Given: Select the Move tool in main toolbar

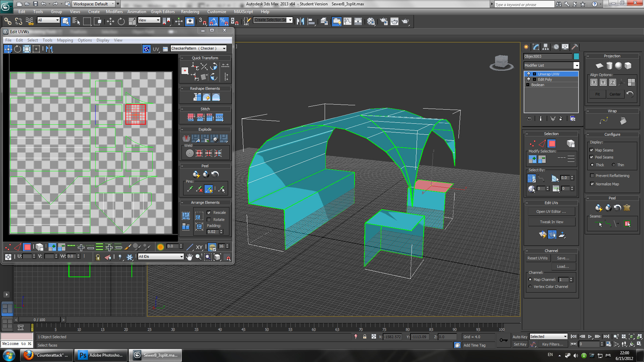Looking at the screenshot, I should [x=110, y=21].
